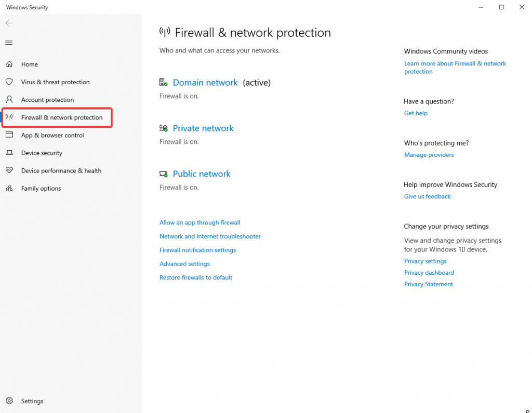Click "Who's protecting me?" heading

(x=436, y=143)
